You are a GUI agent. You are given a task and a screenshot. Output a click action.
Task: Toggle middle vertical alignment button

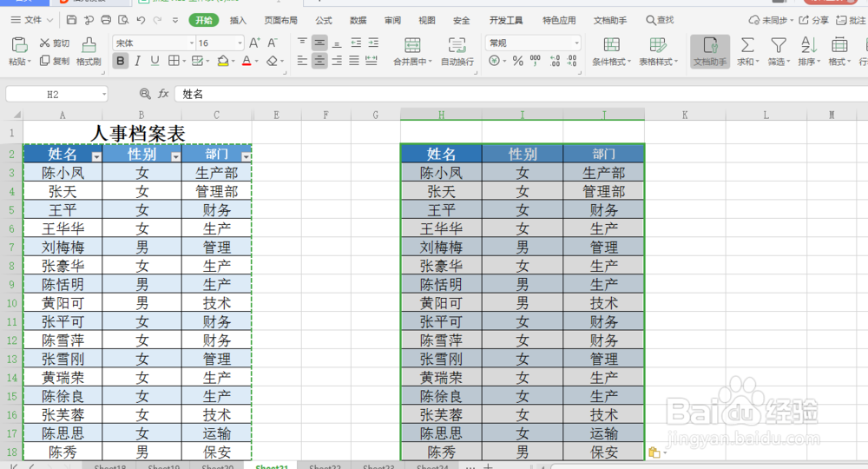(319, 43)
